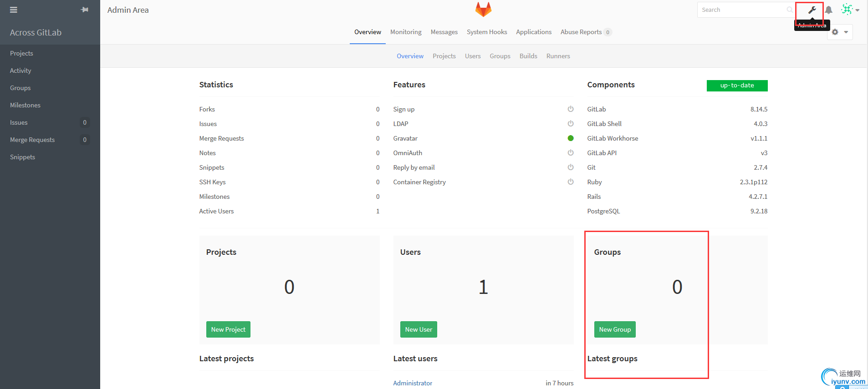
Task: Open Users in the sub-navigation bar
Action: tap(473, 56)
